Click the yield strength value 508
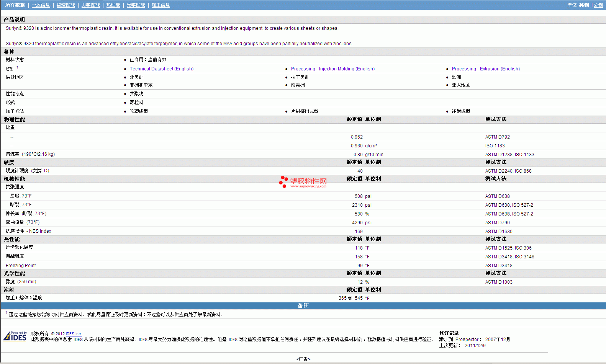 (359, 196)
